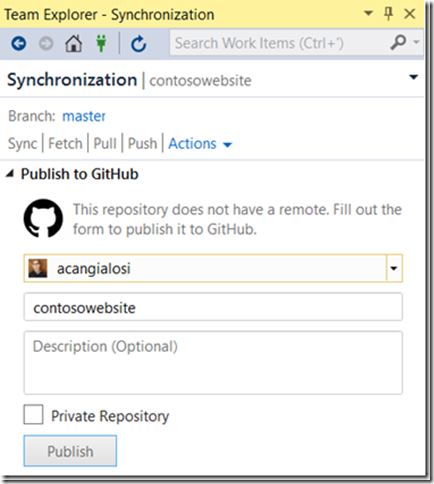
Task: Open the master branch link
Action: pyautogui.click(x=84, y=116)
